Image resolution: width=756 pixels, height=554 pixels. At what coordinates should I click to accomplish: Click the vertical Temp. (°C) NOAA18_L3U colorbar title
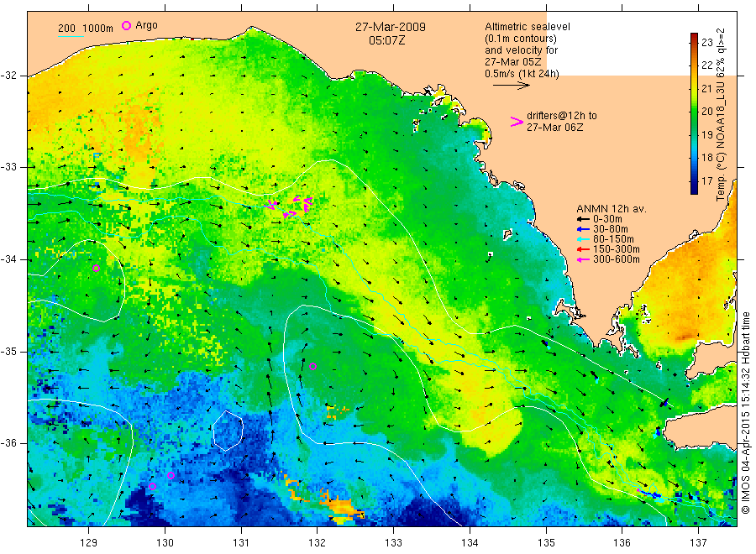pos(721,115)
